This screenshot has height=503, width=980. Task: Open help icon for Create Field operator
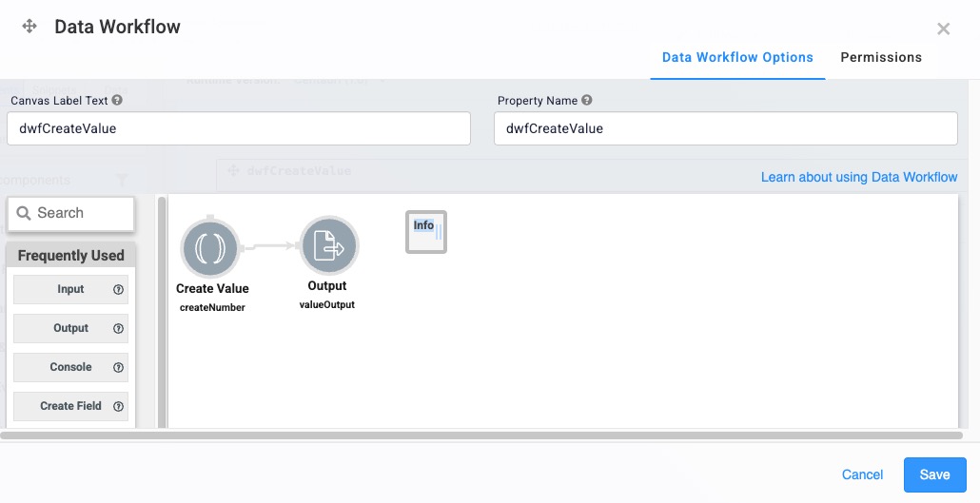click(x=118, y=406)
